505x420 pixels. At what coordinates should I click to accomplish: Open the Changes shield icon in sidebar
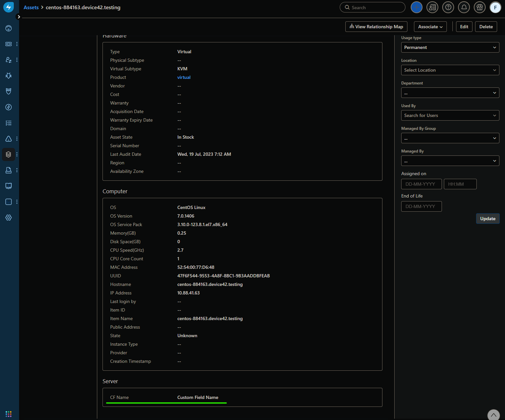pyautogui.click(x=9, y=91)
